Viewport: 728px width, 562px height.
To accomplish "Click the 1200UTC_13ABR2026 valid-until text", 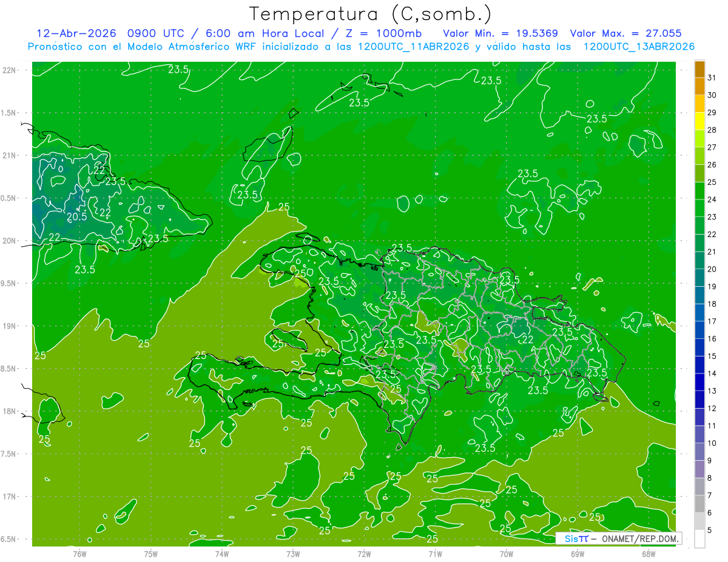I will click(x=639, y=47).
